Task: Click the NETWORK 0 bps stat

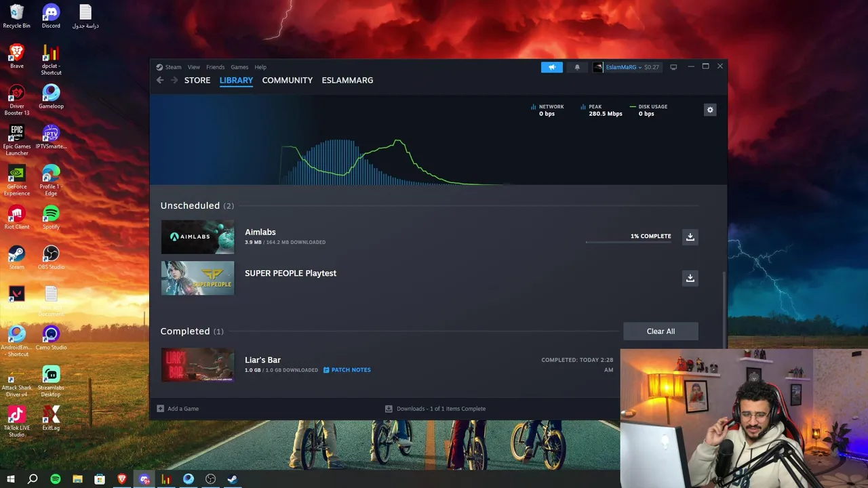Action: click(x=547, y=110)
